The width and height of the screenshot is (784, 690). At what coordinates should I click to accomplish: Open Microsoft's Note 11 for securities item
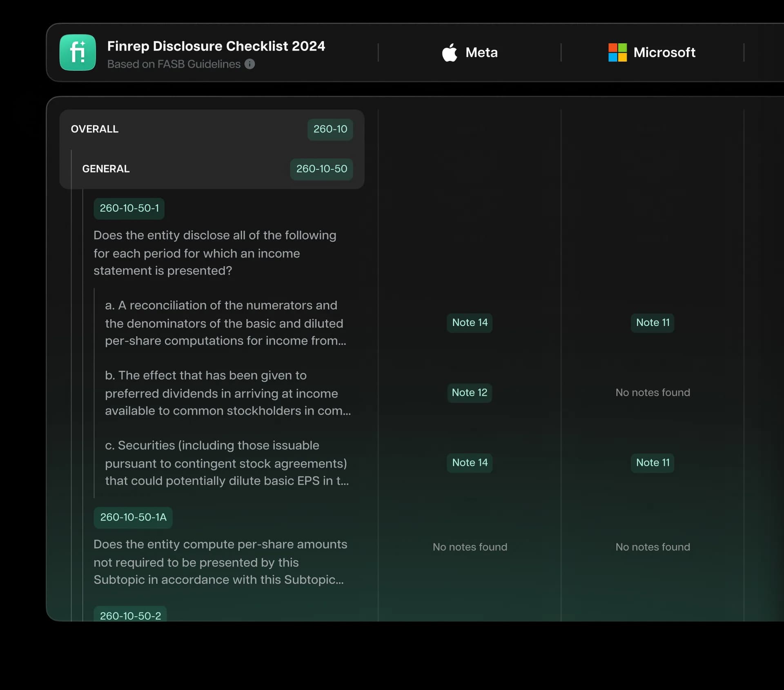(653, 463)
